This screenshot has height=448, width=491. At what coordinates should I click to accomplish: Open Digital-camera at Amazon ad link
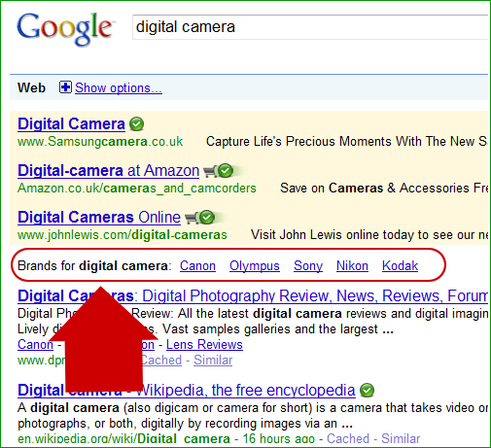108,171
